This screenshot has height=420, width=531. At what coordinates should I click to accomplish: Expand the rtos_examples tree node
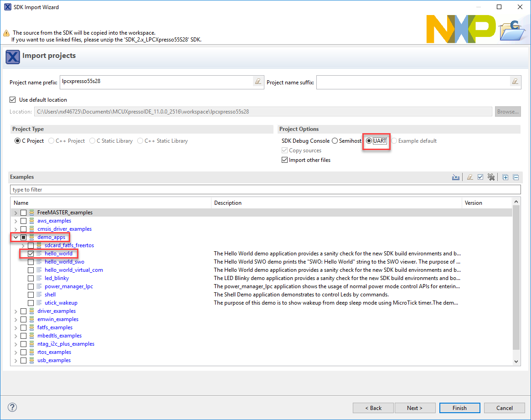[16, 352]
